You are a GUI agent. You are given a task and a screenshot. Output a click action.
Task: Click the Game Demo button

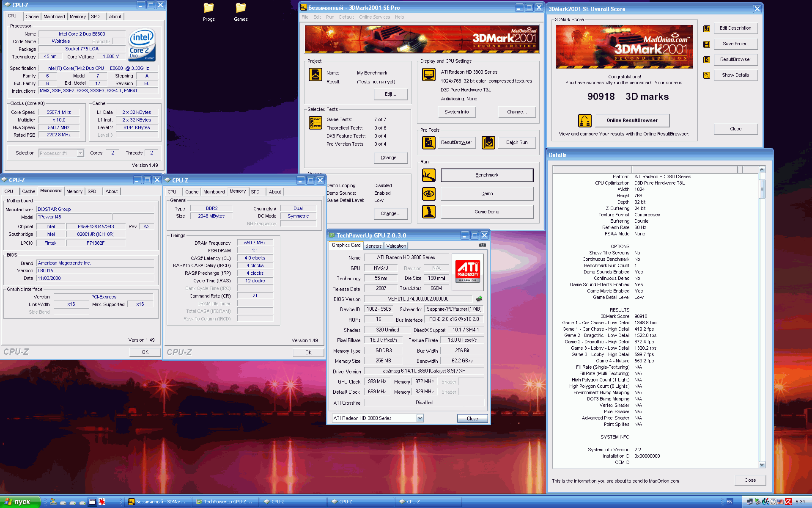[487, 212]
